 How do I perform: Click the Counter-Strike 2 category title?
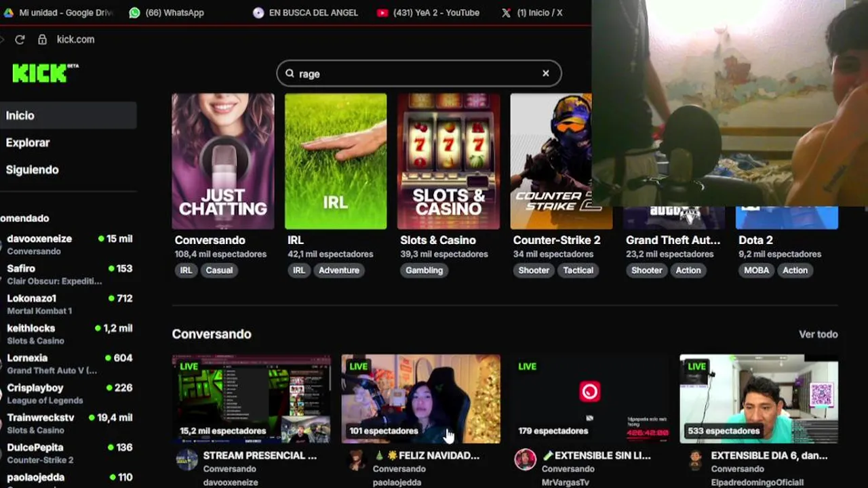tap(557, 240)
